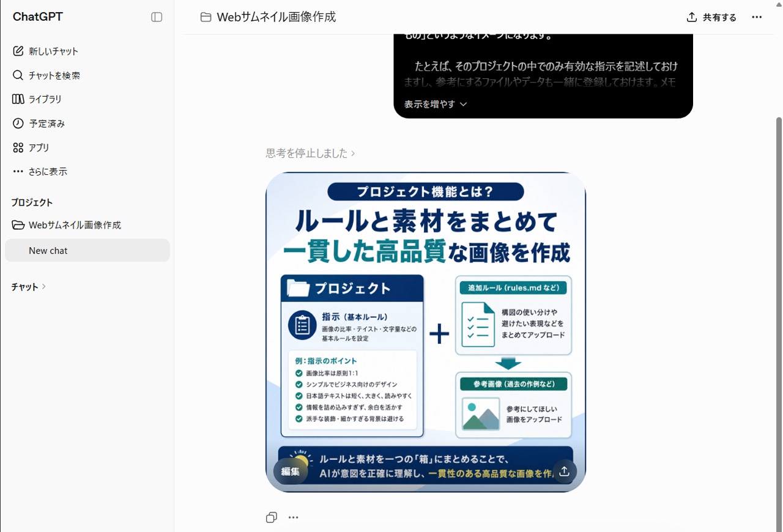Expand the チャット section
The width and height of the screenshot is (783, 532).
click(x=28, y=287)
